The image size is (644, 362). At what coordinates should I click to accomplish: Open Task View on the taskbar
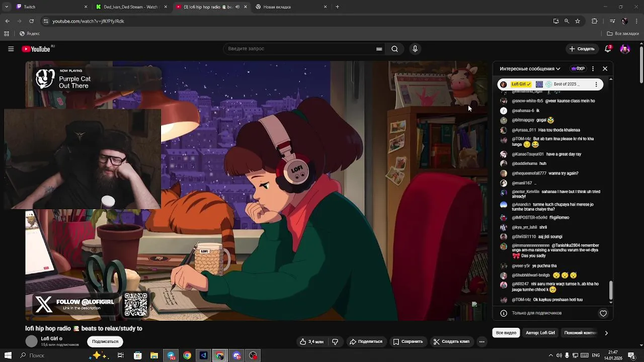pyautogui.click(x=121, y=355)
